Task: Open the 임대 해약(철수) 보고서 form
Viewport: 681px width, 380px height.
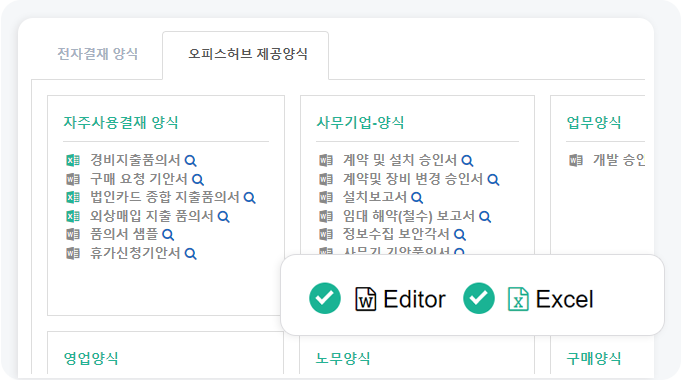Action: pyautogui.click(x=409, y=216)
